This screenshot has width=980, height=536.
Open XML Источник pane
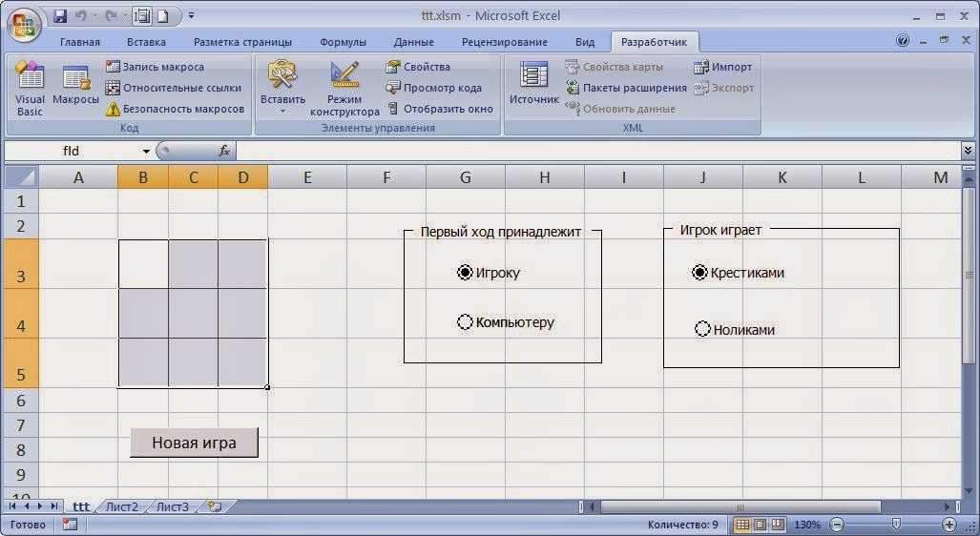pos(533,83)
